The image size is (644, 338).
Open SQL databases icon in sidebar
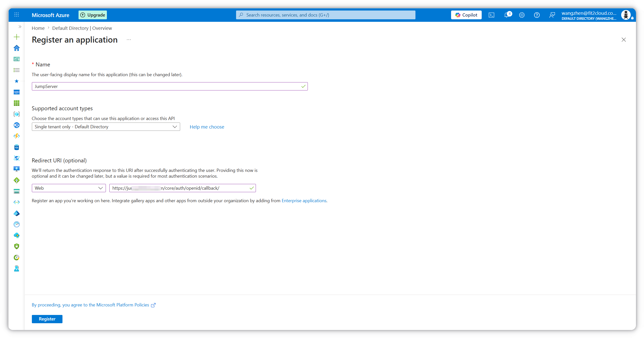17,147
